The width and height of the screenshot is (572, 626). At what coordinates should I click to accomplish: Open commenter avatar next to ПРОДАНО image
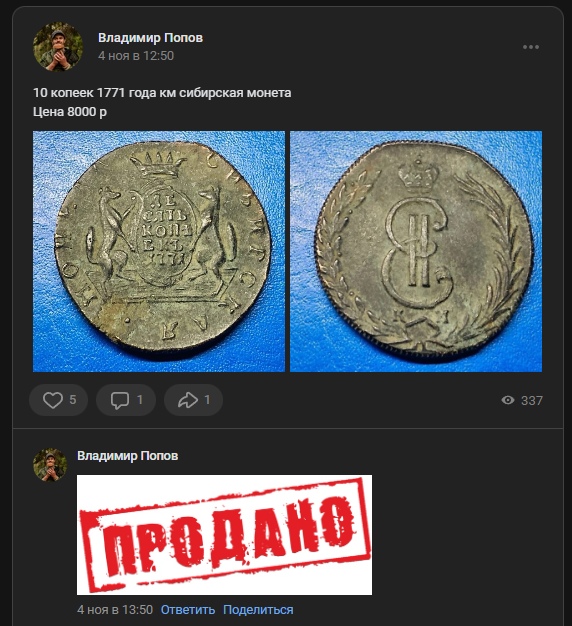click(50, 464)
